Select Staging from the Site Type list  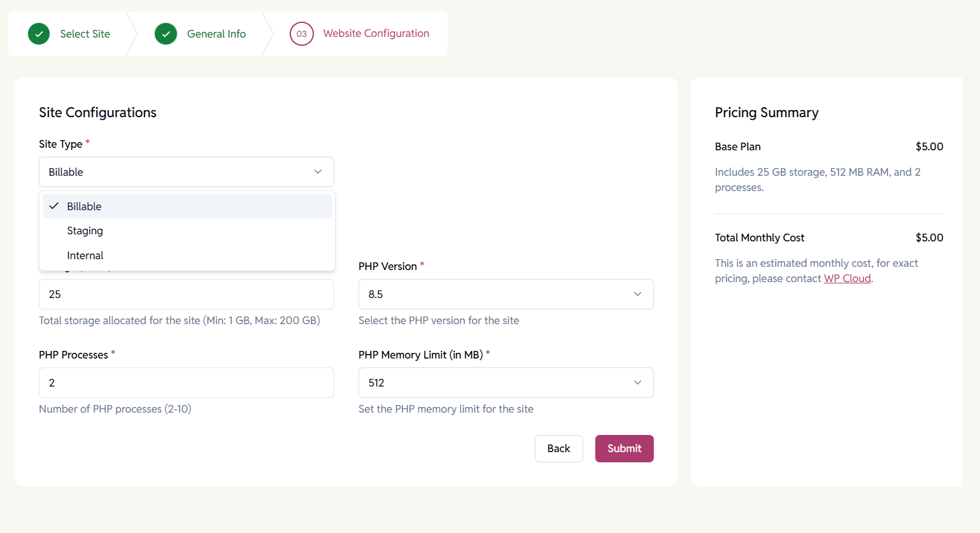pyautogui.click(x=85, y=231)
